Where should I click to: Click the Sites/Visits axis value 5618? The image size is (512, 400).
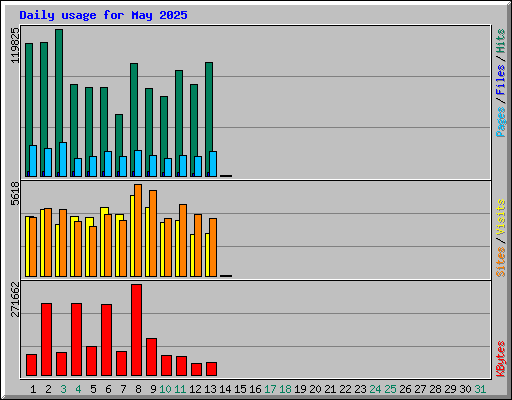pos(15,194)
